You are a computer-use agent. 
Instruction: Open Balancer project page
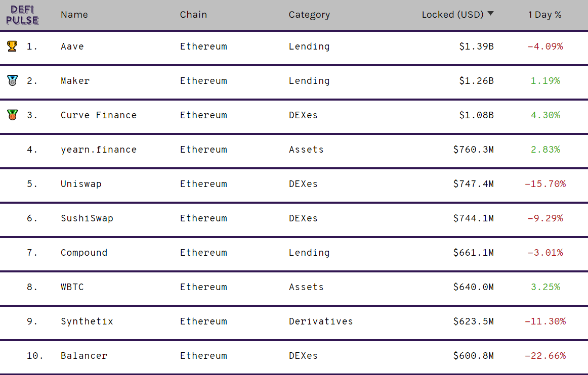coord(84,356)
